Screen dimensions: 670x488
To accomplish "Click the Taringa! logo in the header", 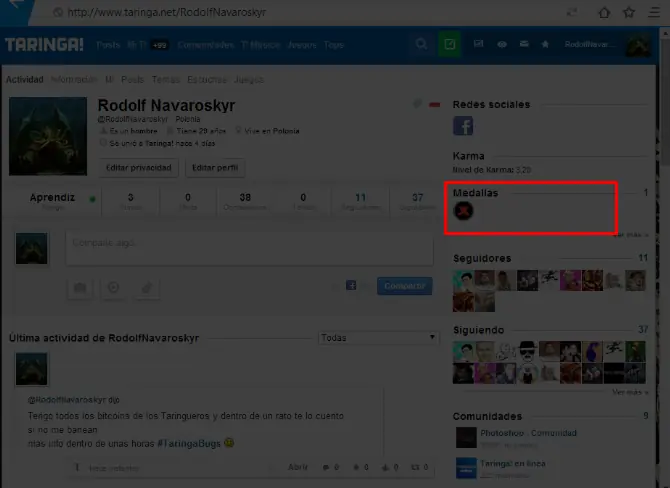I will [x=44, y=44].
